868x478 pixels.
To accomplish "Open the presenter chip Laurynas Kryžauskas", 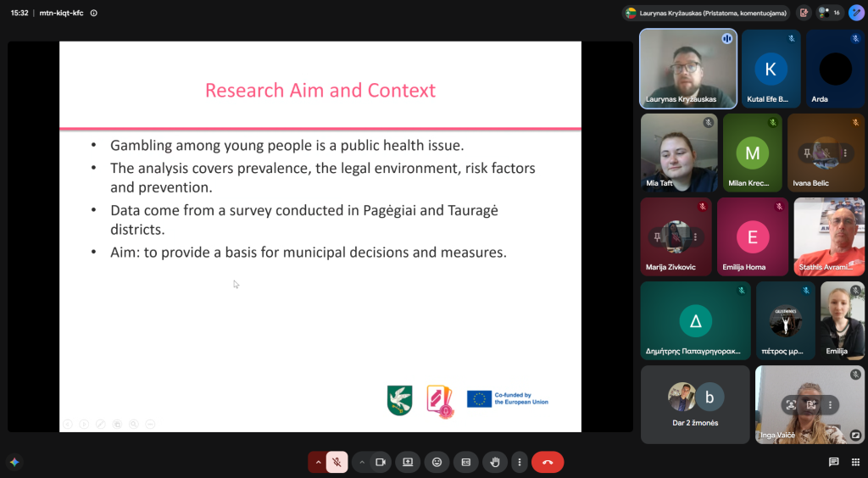I will (x=706, y=13).
